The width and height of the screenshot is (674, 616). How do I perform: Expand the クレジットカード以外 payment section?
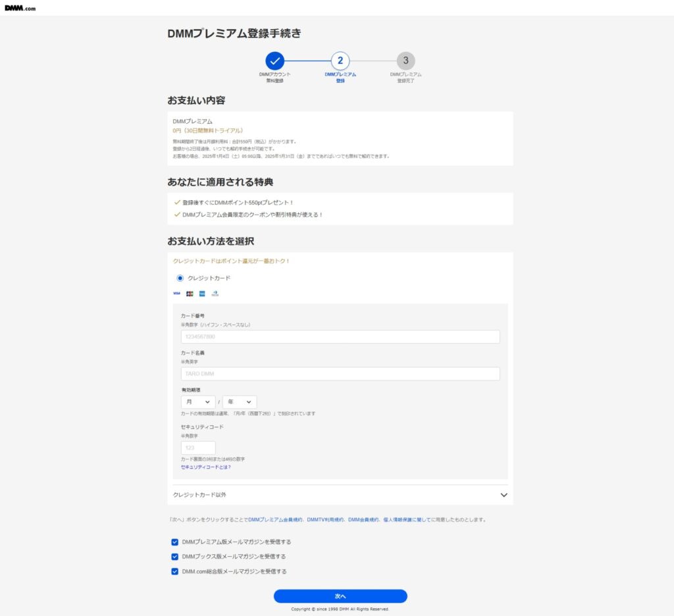click(x=340, y=495)
